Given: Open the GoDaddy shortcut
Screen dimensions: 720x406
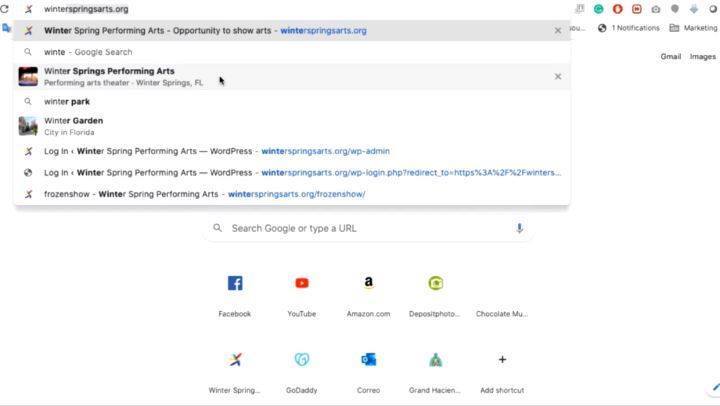Looking at the screenshot, I should tap(302, 372).
